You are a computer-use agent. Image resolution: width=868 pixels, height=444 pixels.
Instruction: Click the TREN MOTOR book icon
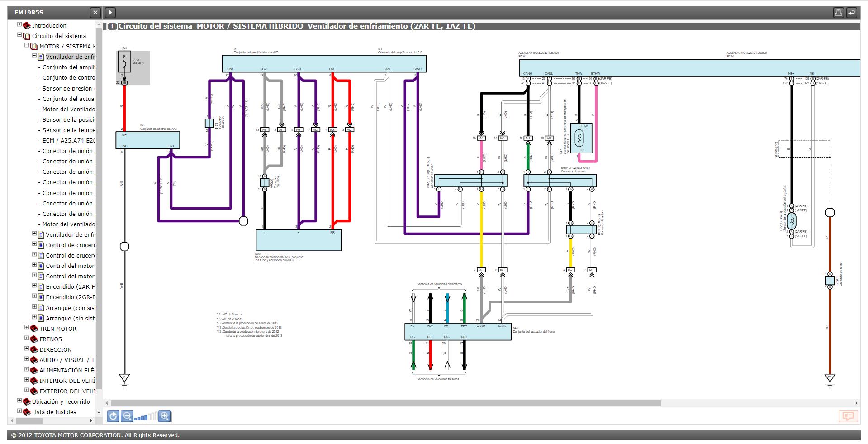pos(34,329)
